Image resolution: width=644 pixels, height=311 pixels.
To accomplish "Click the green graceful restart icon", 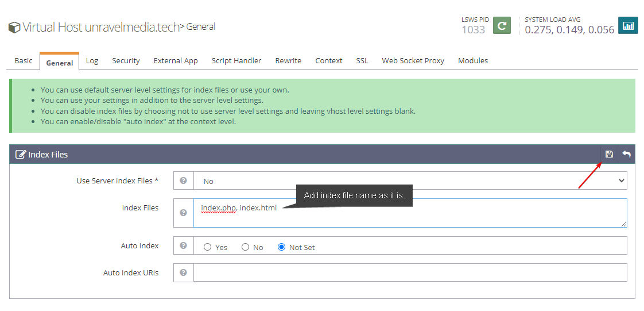I will (502, 25).
